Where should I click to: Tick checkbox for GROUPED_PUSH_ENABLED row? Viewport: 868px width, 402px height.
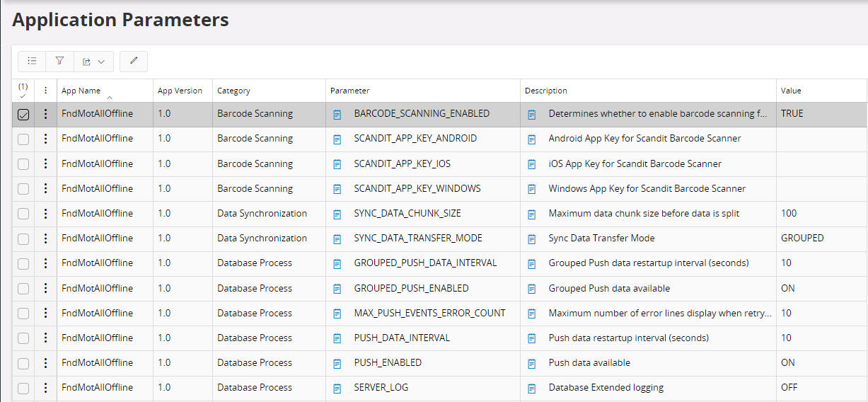pos(23,289)
